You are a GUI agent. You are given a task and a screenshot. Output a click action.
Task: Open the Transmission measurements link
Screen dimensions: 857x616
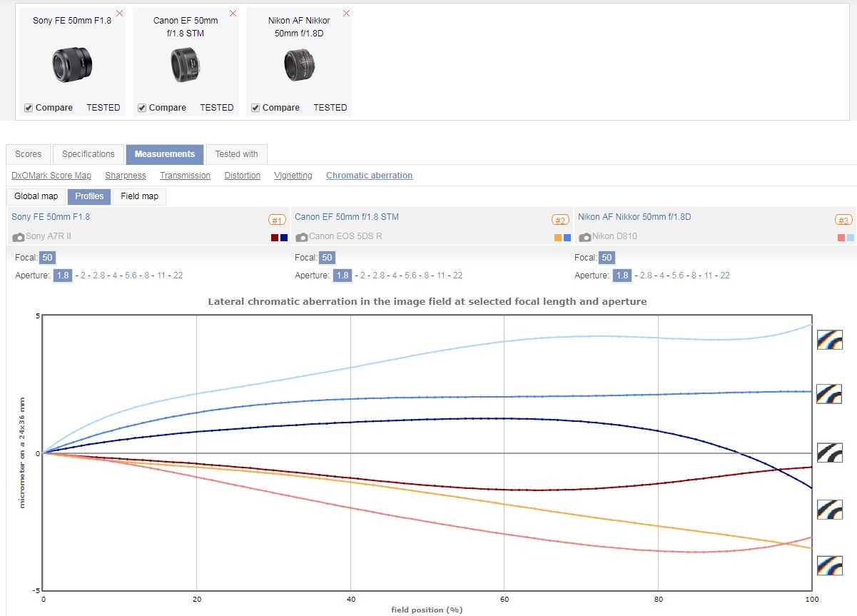[185, 176]
